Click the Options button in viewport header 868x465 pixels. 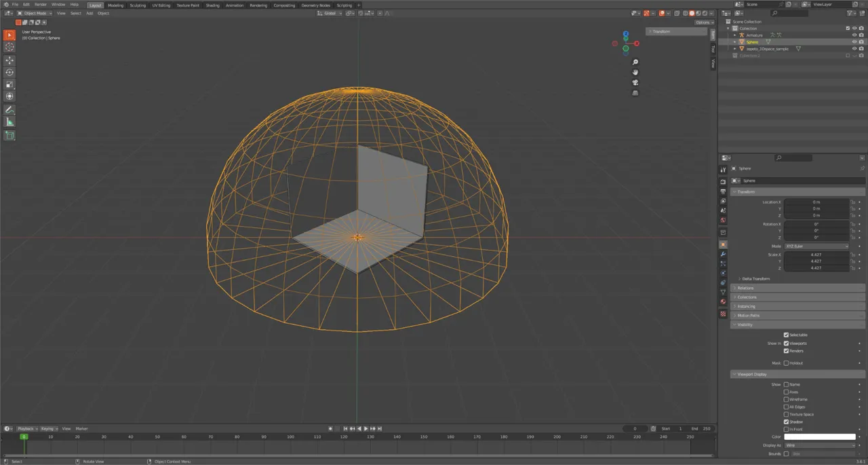click(x=704, y=22)
